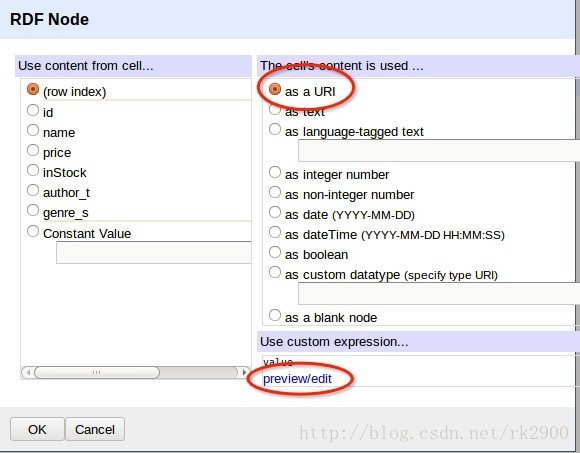Click the horizontal scrollbar thumb in cell list
The height and width of the screenshot is (453, 580).
pyautogui.click(x=97, y=372)
